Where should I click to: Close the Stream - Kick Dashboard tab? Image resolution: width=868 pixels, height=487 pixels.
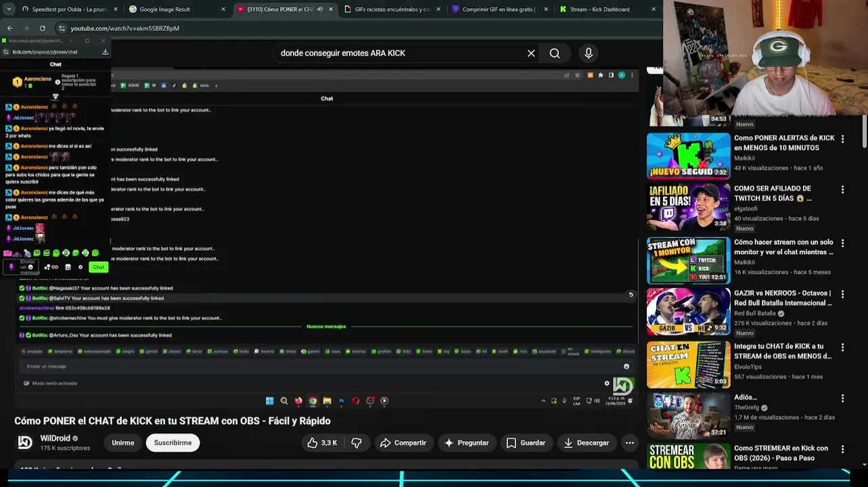pyautogui.click(x=654, y=9)
